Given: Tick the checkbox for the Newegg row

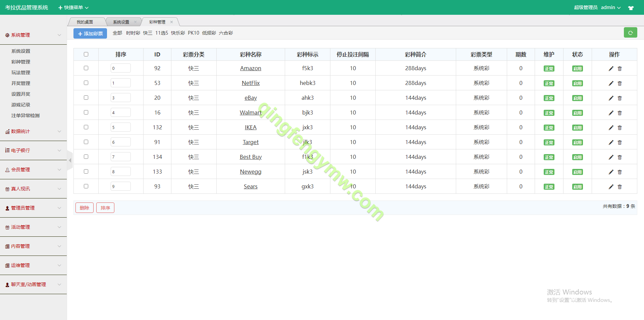Looking at the screenshot, I should [x=86, y=172].
